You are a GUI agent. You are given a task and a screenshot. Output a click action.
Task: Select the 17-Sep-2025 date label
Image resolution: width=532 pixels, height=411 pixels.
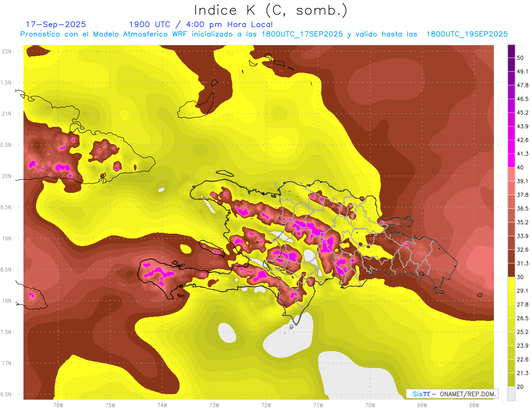[x=56, y=24]
